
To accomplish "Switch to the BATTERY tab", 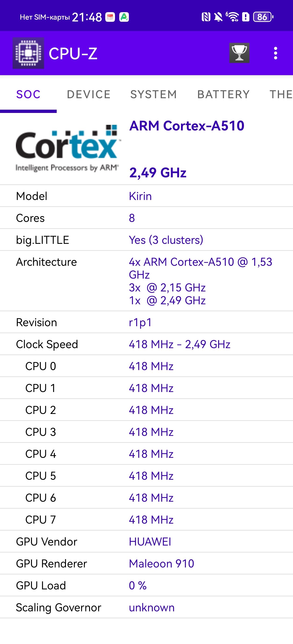I will pyautogui.click(x=223, y=94).
